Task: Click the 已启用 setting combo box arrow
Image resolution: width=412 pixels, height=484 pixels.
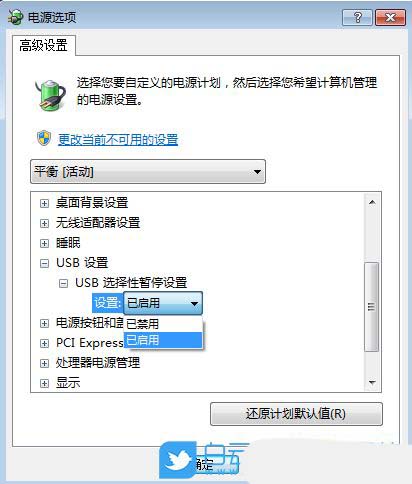Action: coord(194,303)
